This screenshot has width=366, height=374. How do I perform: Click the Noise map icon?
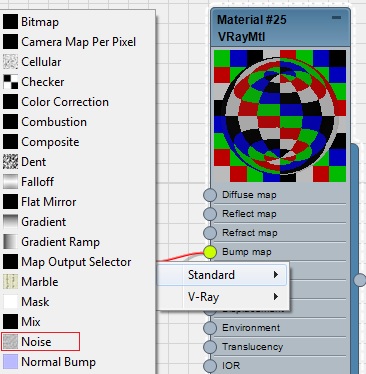[10, 342]
